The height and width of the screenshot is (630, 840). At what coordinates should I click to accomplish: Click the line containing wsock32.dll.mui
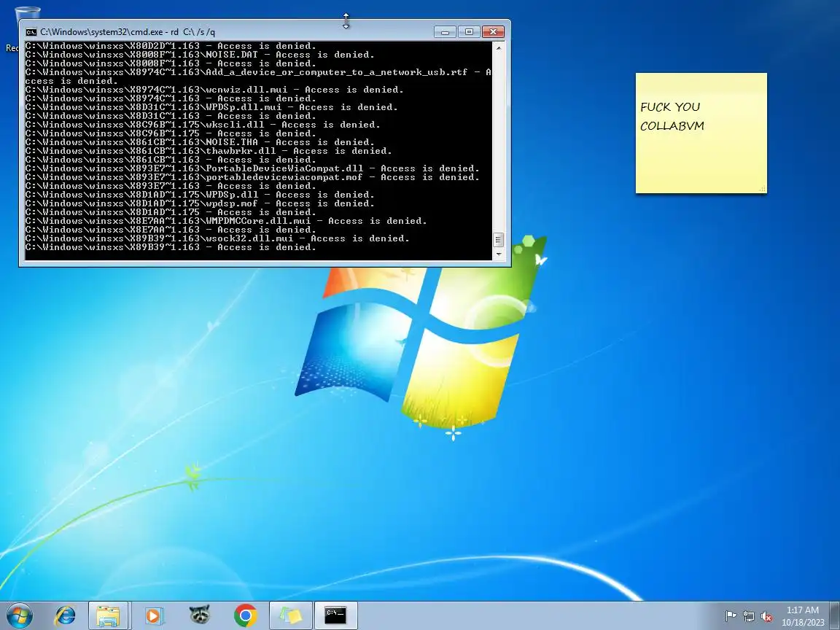coord(217,238)
